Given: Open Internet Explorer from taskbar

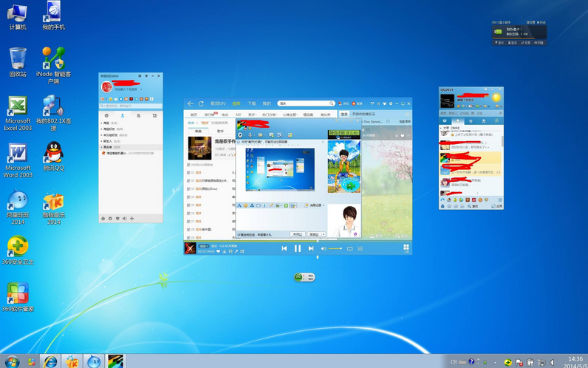Looking at the screenshot, I should pyautogui.click(x=50, y=361).
